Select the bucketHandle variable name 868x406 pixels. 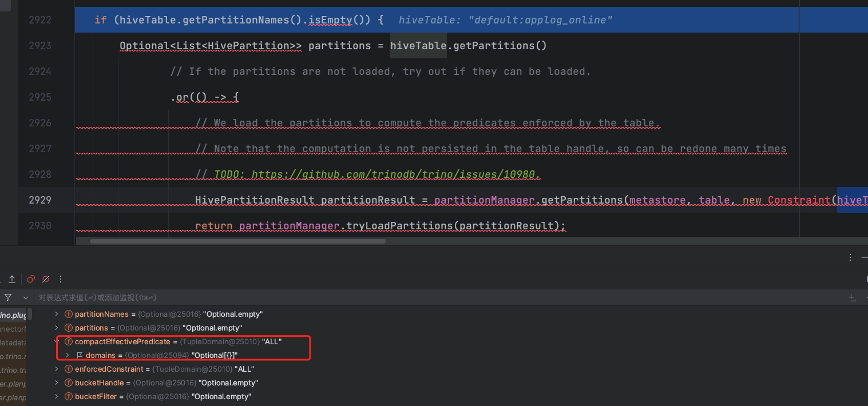pyautogui.click(x=100, y=383)
